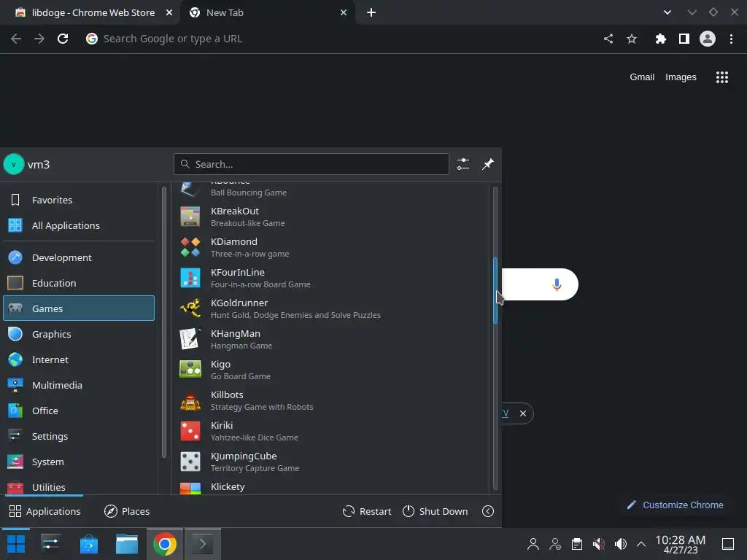Share this page icon
This screenshot has height=560, width=747.
(x=608, y=39)
